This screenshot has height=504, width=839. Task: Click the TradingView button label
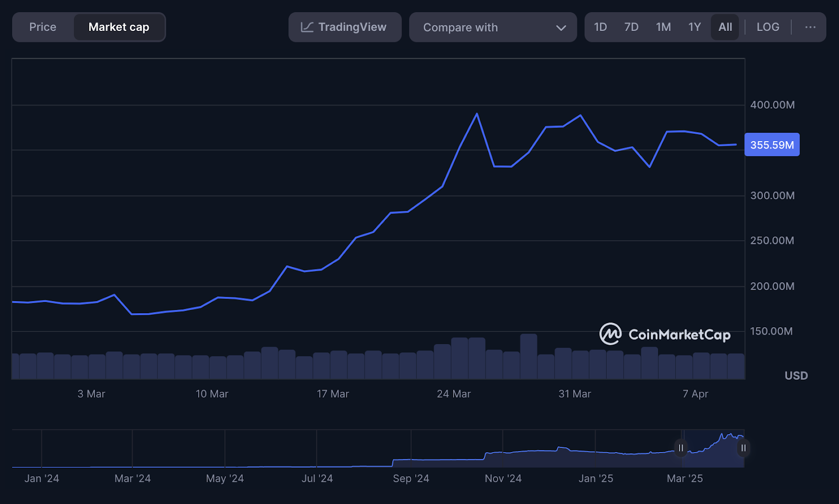click(352, 27)
